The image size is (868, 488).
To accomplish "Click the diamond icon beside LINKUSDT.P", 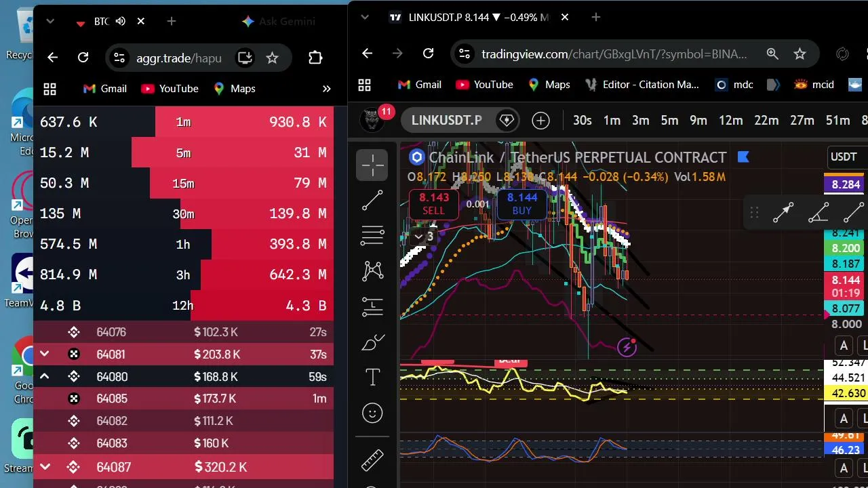I will click(x=507, y=121).
